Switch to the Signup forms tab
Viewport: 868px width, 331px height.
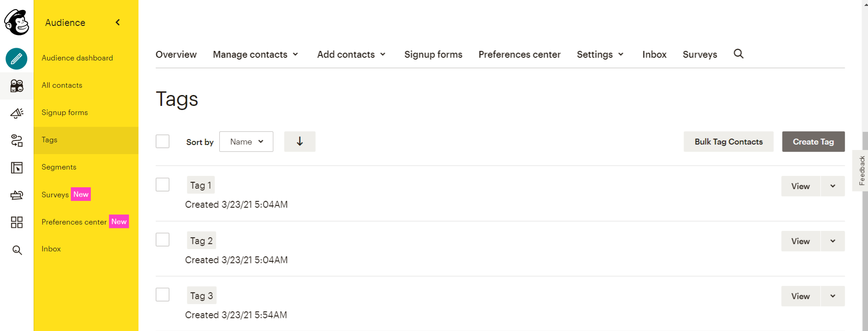point(433,54)
